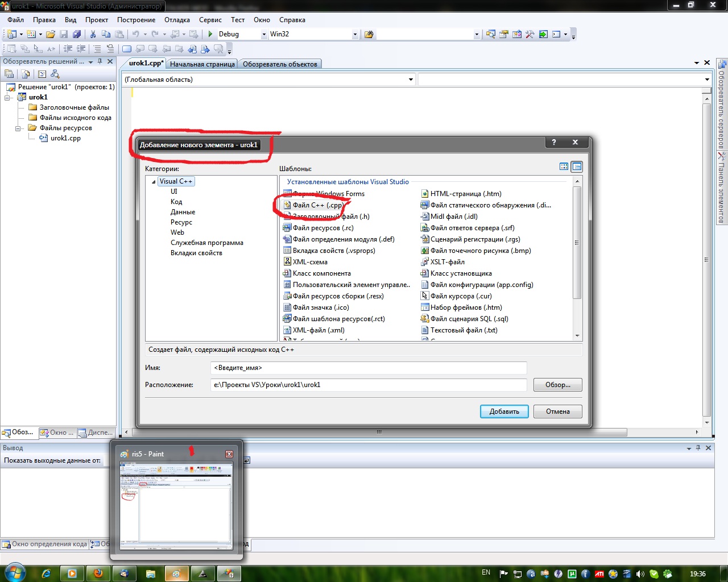Click the dialog help question mark button
728x582 pixels.
(553, 142)
